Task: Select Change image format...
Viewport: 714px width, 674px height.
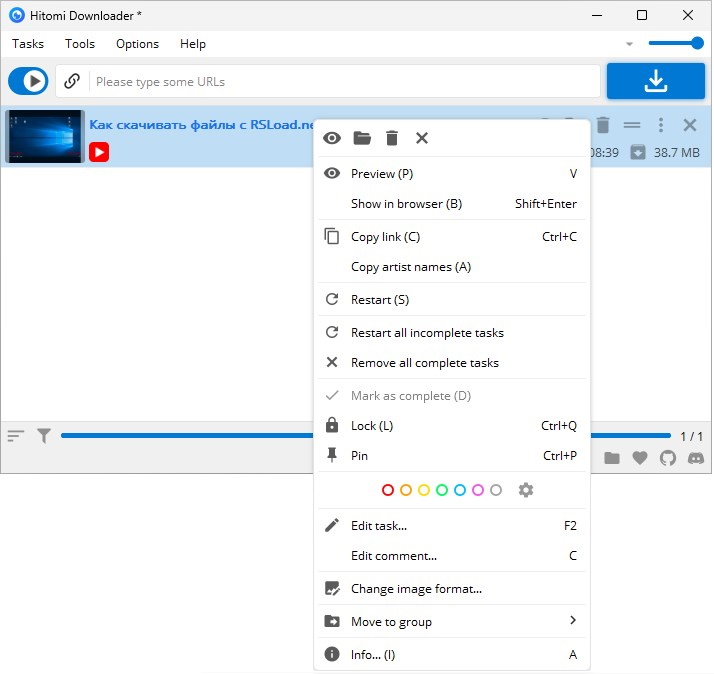Action: click(451, 589)
